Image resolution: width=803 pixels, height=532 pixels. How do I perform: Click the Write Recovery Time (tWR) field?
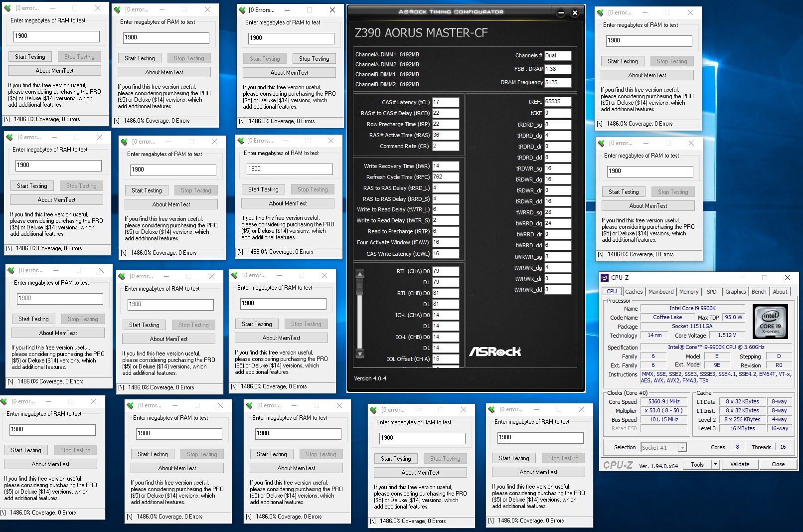click(445, 166)
